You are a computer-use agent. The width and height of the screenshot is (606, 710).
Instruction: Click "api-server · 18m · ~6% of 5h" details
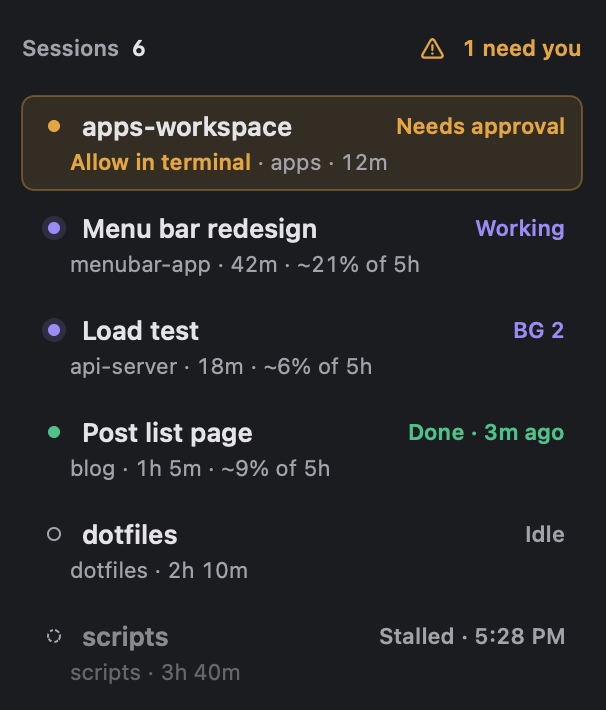click(221, 366)
